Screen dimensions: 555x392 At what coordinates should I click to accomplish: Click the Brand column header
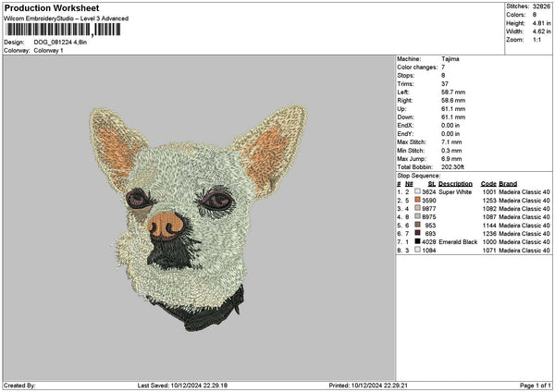[x=508, y=183]
